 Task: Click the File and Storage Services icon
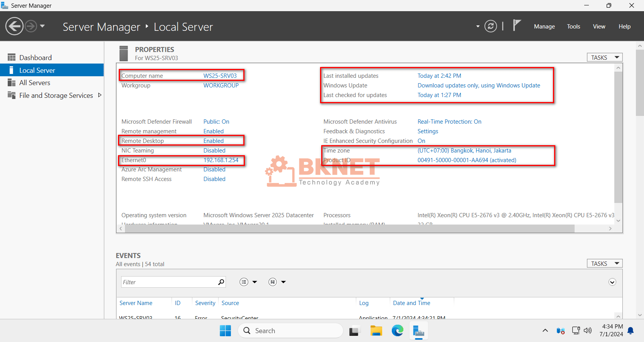[12, 95]
